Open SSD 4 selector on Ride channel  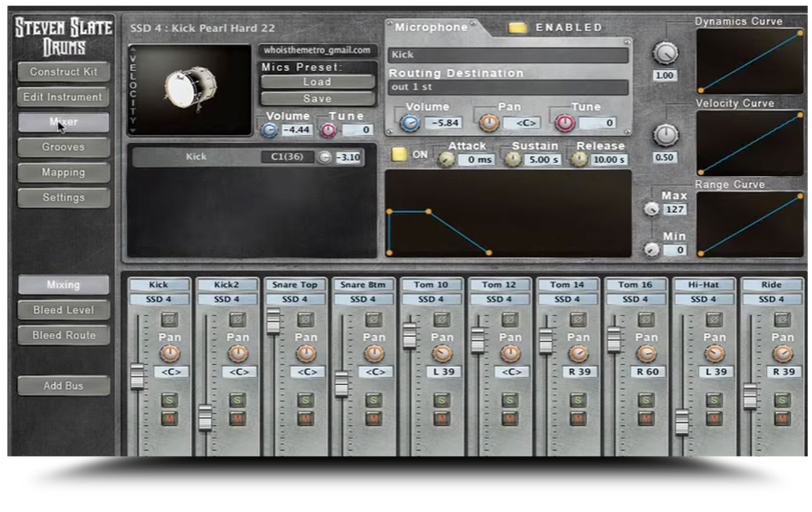(x=771, y=300)
